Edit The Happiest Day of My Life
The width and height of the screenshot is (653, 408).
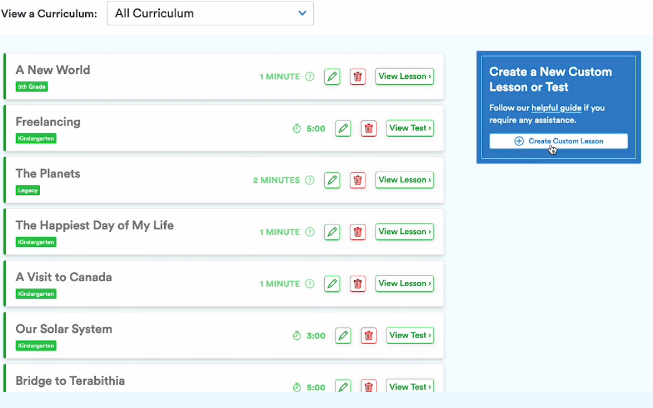[x=332, y=232]
